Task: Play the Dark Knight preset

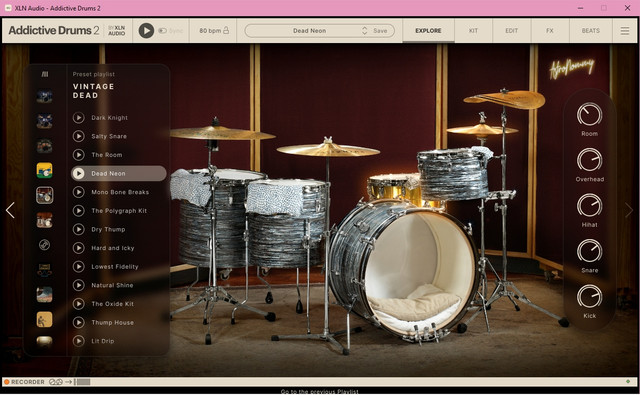Action: (x=79, y=118)
